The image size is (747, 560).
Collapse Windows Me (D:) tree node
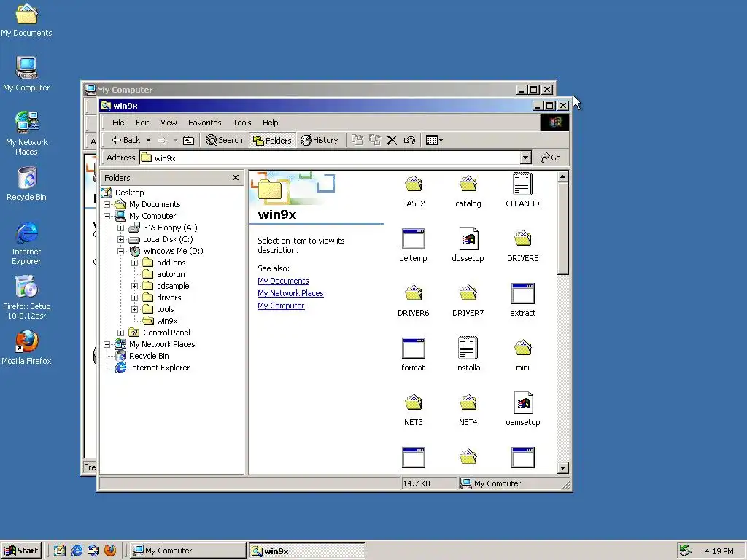[120, 251]
